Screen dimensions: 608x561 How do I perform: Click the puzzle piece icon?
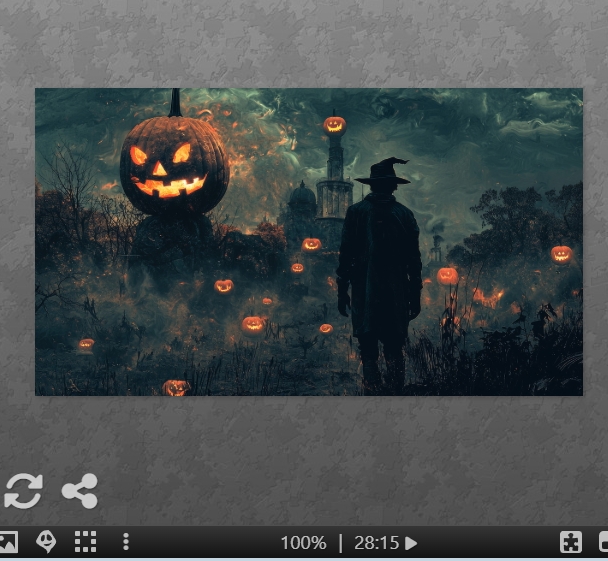click(x=570, y=543)
